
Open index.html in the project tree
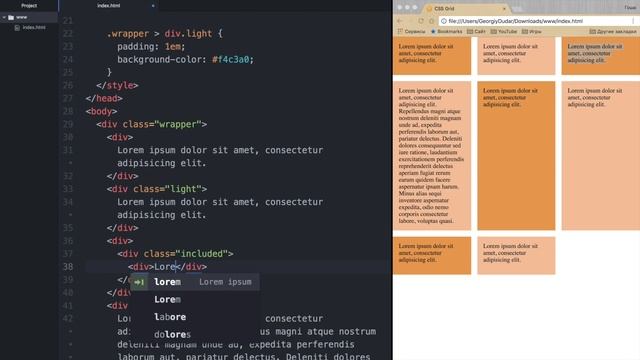[34, 28]
